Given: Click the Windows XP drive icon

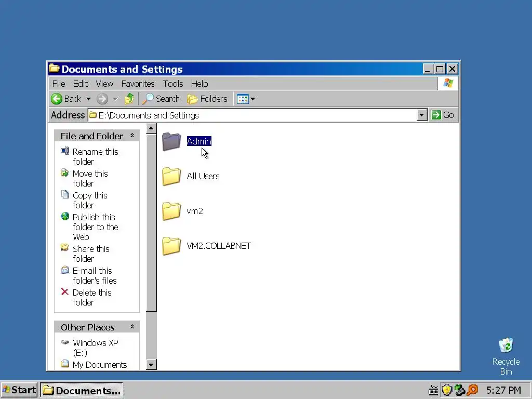Looking at the screenshot, I should (65, 342).
